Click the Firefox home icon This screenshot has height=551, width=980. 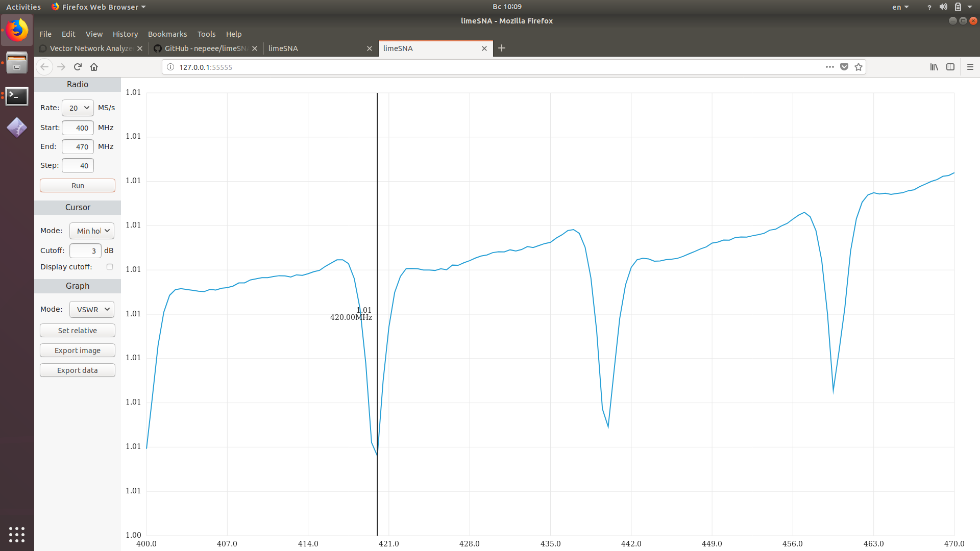(x=94, y=67)
